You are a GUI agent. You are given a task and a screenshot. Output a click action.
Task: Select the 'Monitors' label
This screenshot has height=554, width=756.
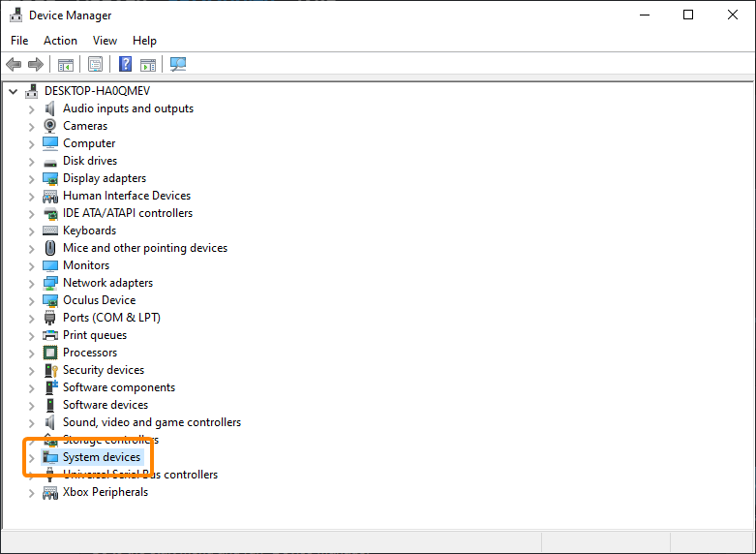86,265
